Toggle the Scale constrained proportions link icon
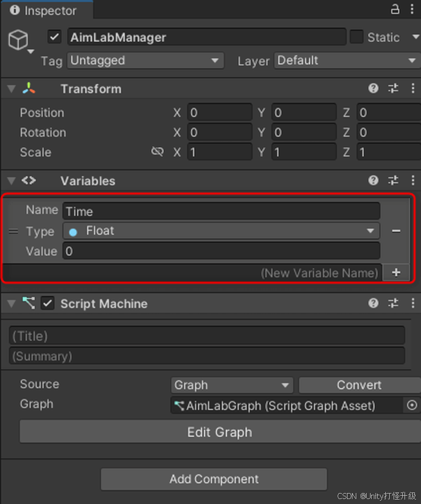The width and height of the screenshot is (421, 504). point(157,151)
